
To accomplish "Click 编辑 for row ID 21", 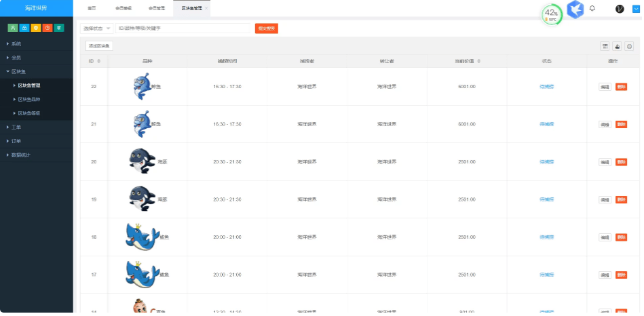I will click(605, 125).
